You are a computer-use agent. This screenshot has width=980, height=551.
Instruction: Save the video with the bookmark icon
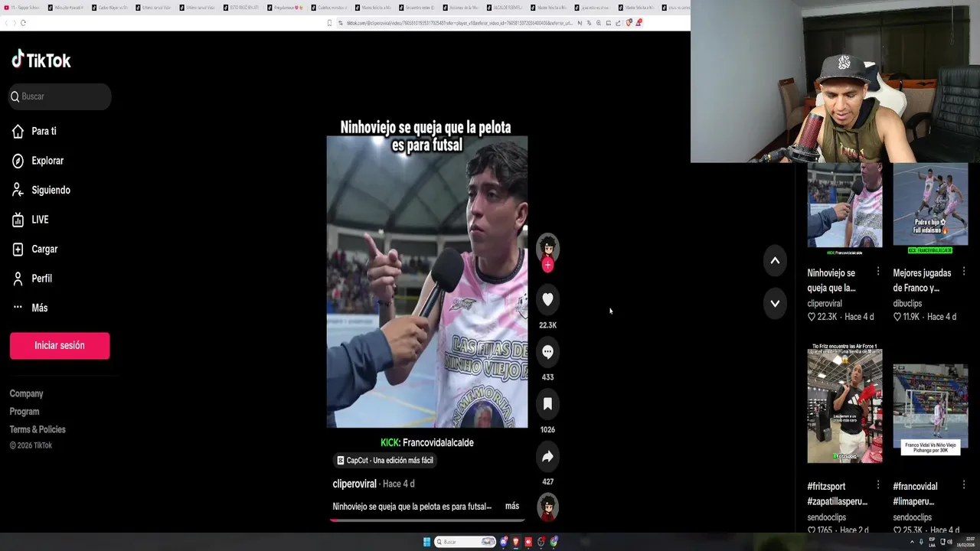(547, 404)
